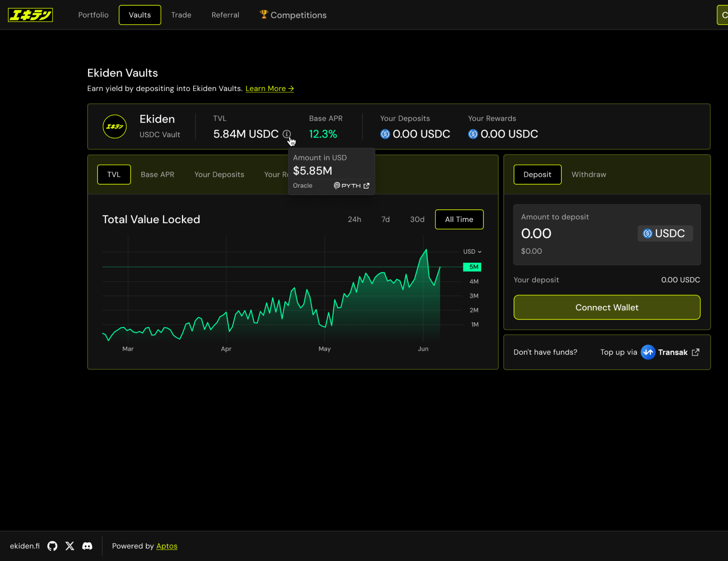Click the partially visible top-right header button
Image resolution: width=728 pixels, height=561 pixels.
[x=722, y=15]
